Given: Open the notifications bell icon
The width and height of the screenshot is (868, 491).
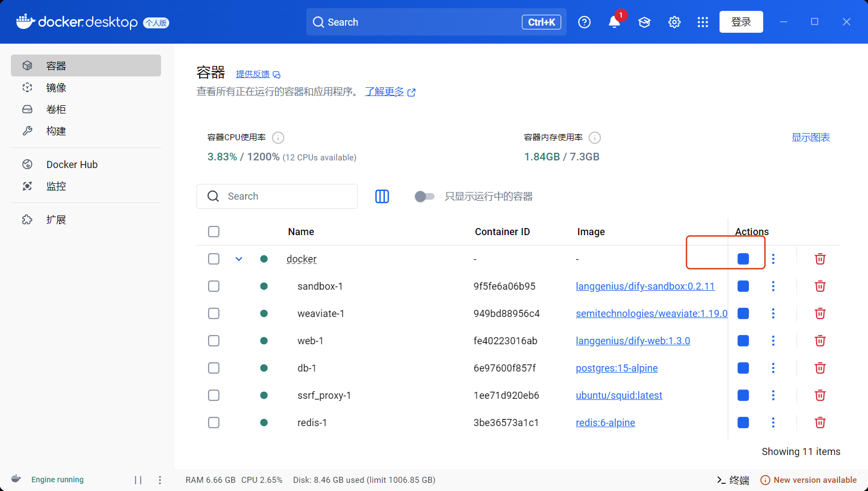Looking at the screenshot, I should pyautogui.click(x=614, y=22).
